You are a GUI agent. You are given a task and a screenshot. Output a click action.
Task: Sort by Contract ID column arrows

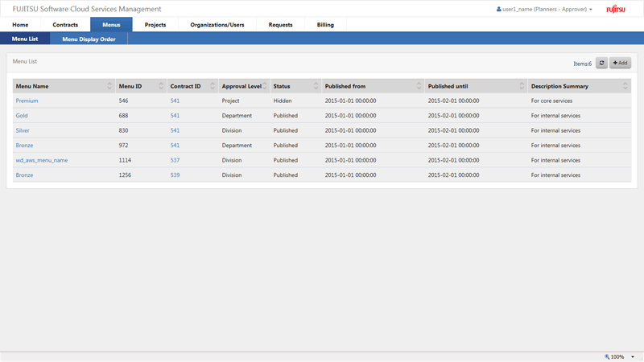213,86
